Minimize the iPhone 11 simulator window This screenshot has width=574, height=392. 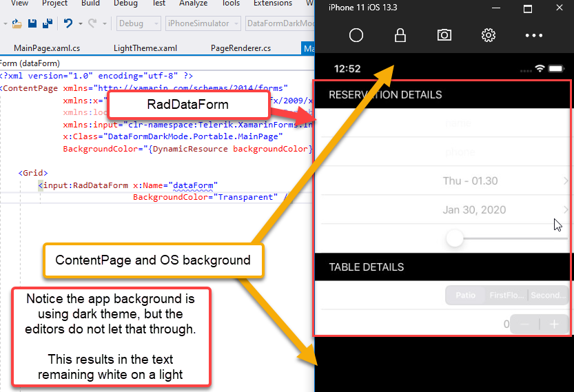click(x=496, y=8)
